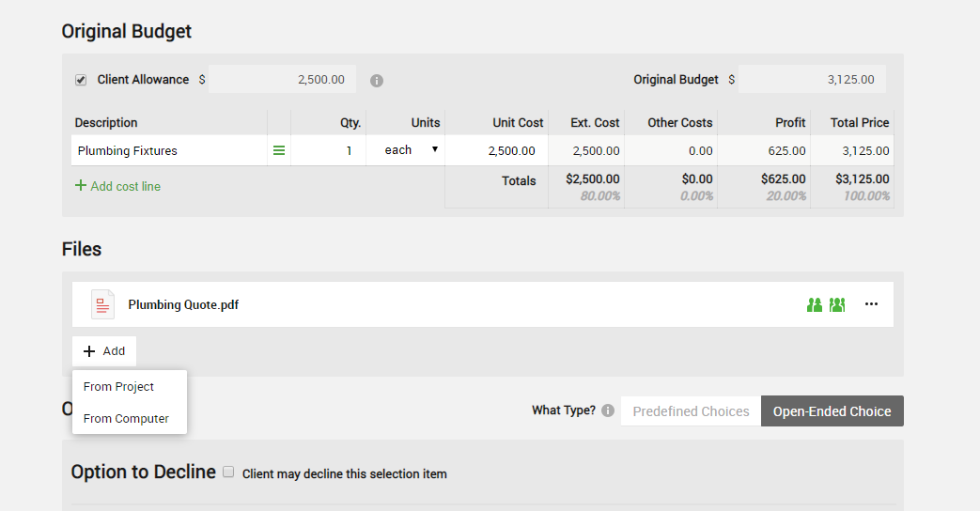Click the green drag handle on Plumbing Fixtures row
Image resolution: width=980 pixels, height=511 pixels.
[x=279, y=150]
